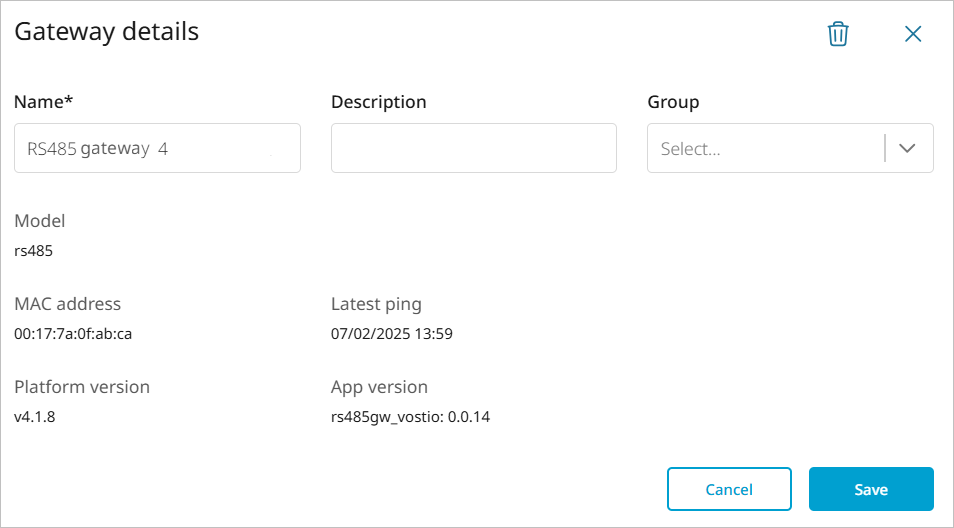Viewport: 954px width, 528px height.
Task: Close the Gateway details dialog
Action: click(912, 34)
